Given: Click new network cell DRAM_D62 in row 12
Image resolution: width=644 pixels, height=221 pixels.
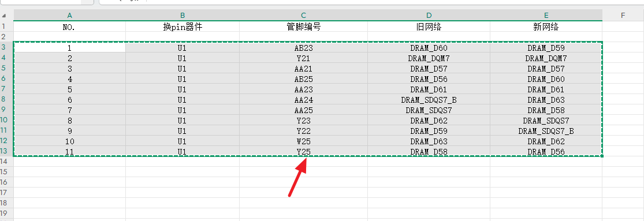Looking at the screenshot, I should pos(546,141).
